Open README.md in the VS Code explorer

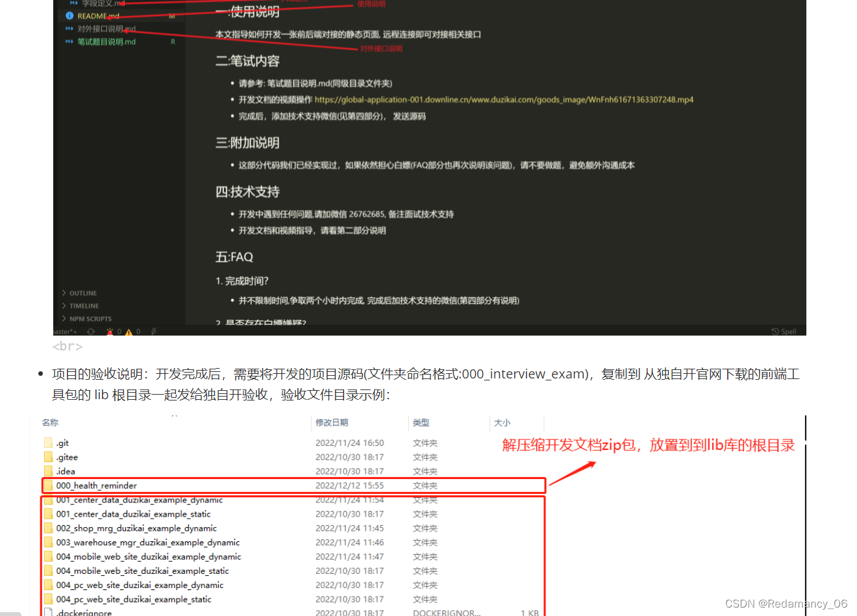tap(98, 16)
